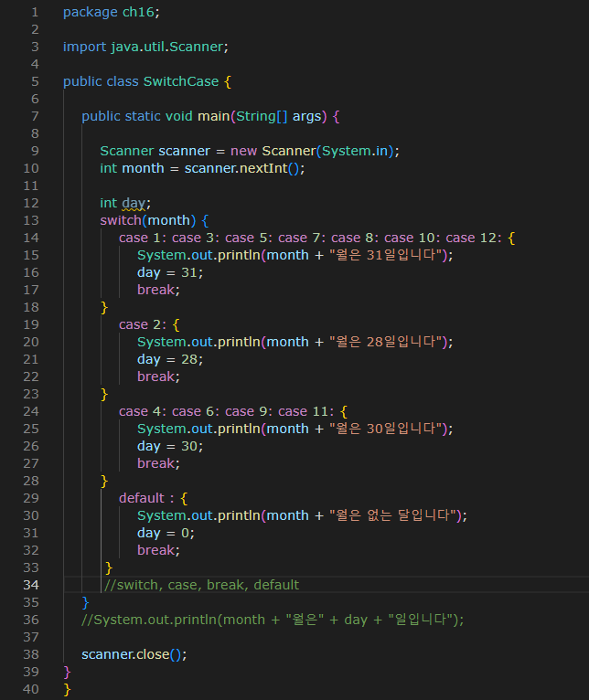Click the 'scanner.close();' statement
The height and width of the screenshot is (700, 589).
pyautogui.click(x=134, y=654)
